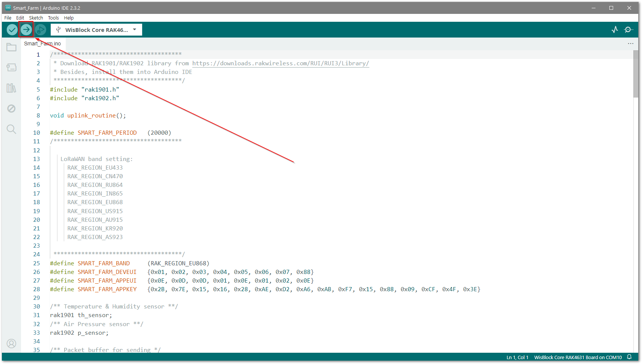
Task: Click the editor vertical scrollbar thumb
Action: click(636, 74)
